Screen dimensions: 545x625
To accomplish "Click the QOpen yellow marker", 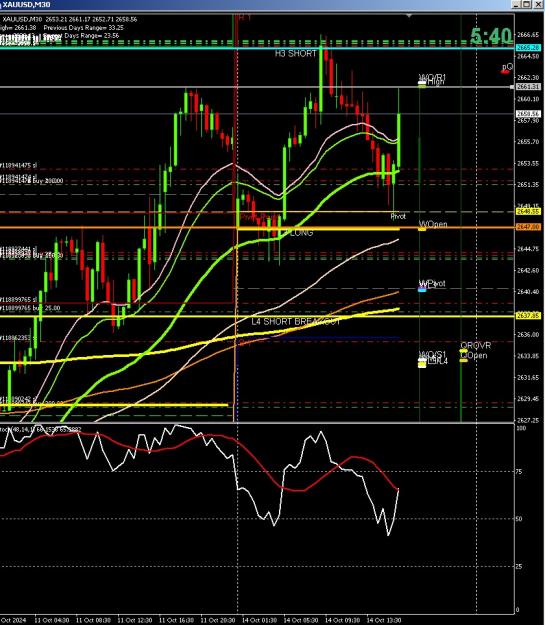I will coord(463,360).
